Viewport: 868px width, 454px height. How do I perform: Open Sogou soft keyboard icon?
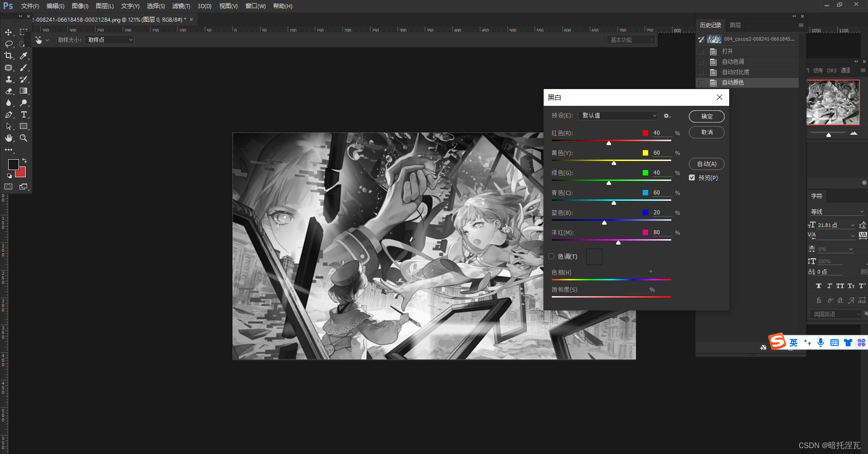[835, 342]
